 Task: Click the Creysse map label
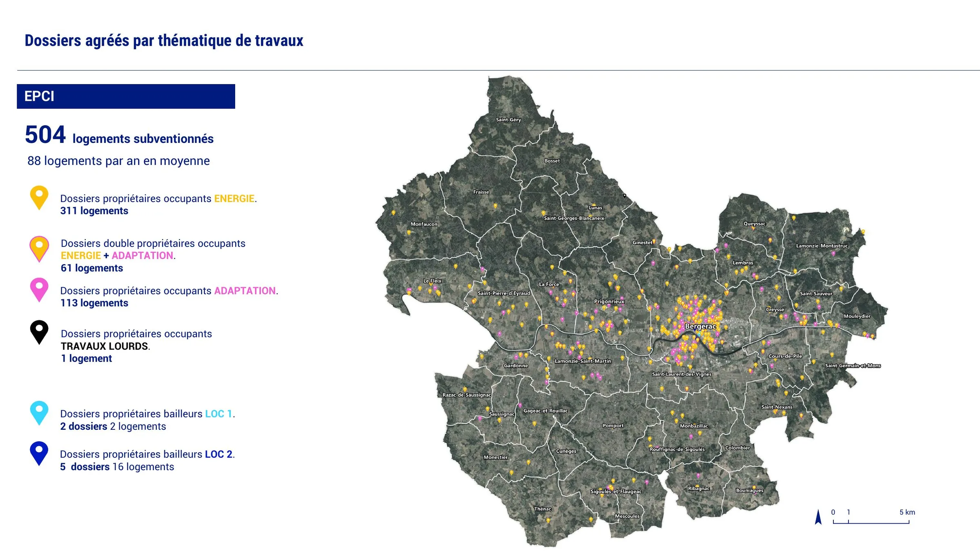[x=775, y=309]
